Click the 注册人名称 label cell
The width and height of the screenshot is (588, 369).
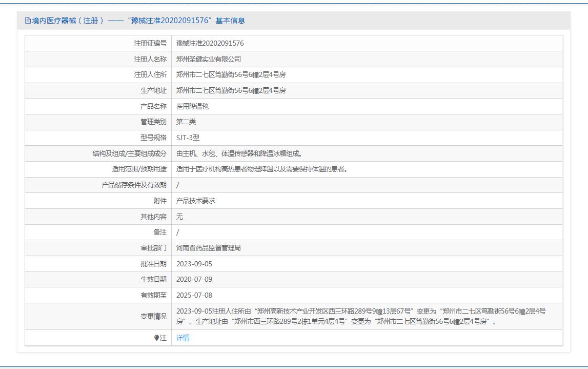pos(98,59)
